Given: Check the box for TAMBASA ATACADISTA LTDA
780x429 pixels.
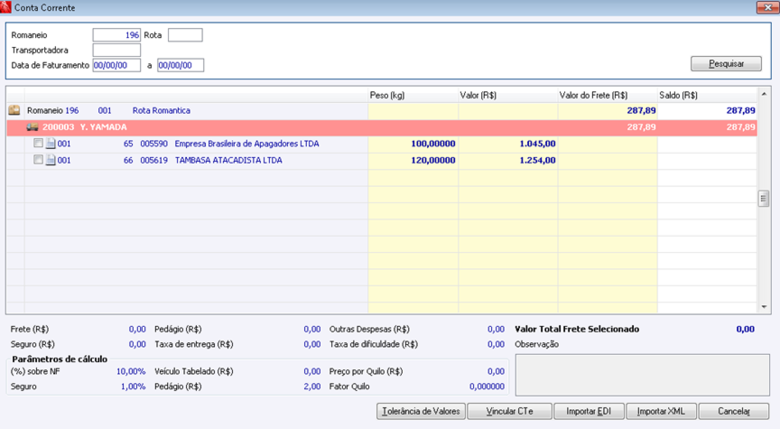Looking at the screenshot, I should coord(38,160).
